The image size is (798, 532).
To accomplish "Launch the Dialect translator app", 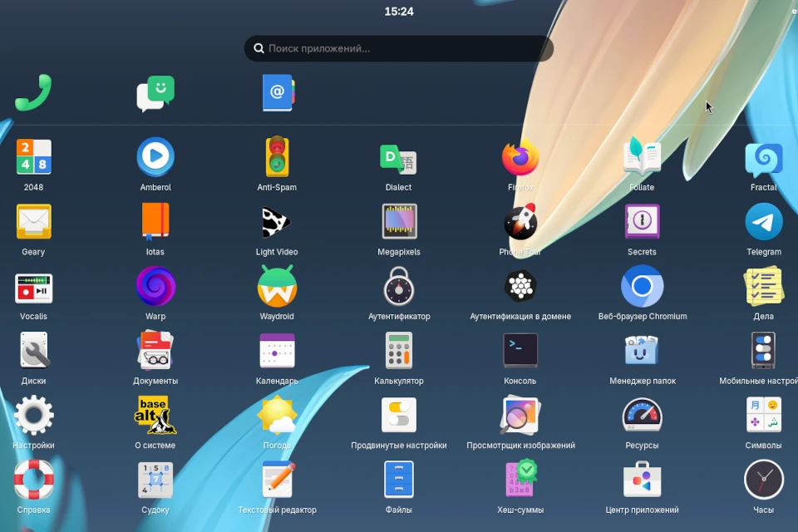I will [x=399, y=158].
